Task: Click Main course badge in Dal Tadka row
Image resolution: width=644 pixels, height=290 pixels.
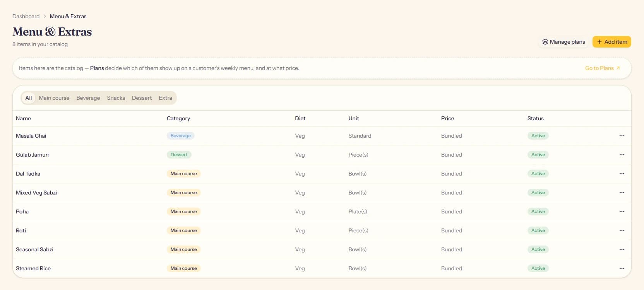Action: click(x=183, y=174)
